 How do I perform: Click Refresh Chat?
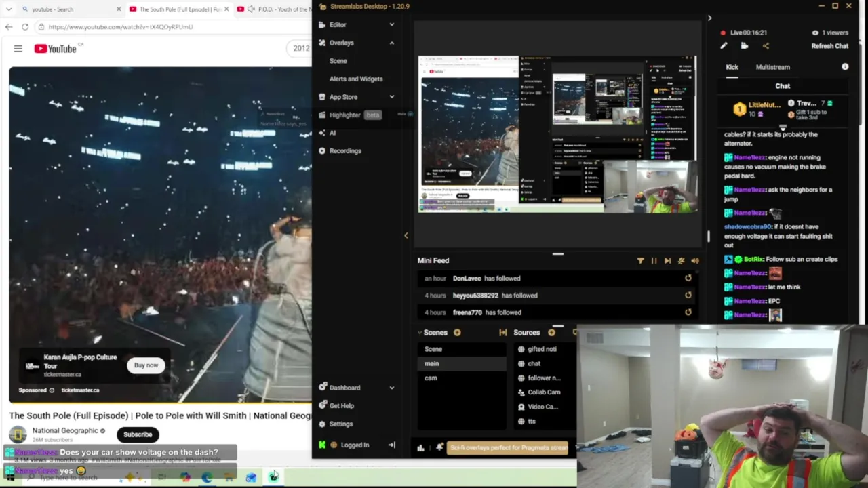[x=830, y=46]
